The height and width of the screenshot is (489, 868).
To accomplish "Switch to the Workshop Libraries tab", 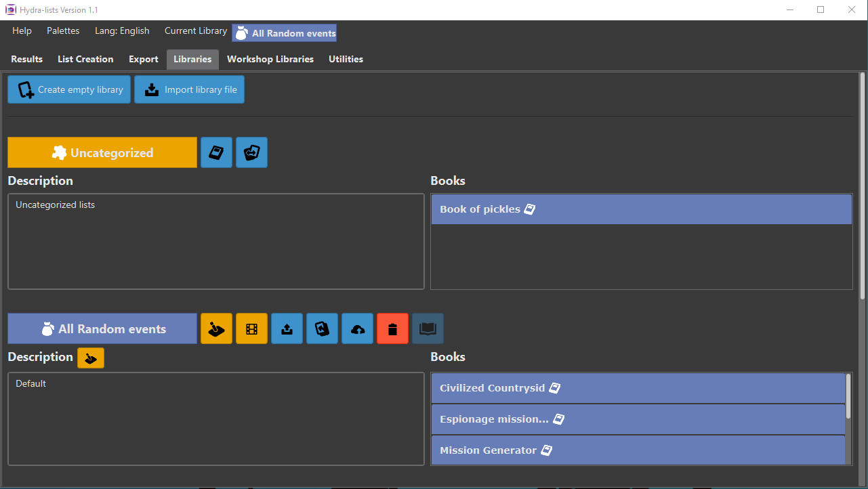I will pyautogui.click(x=270, y=59).
